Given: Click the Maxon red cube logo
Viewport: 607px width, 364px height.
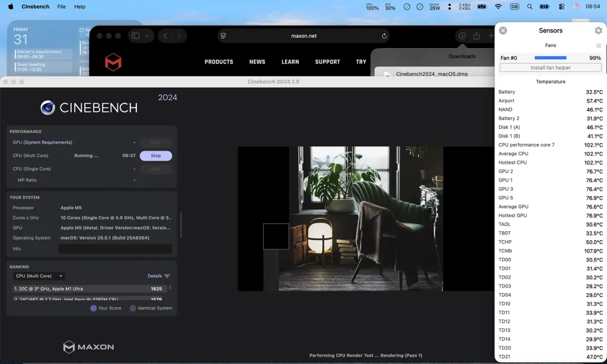Looking at the screenshot, I should [113, 62].
